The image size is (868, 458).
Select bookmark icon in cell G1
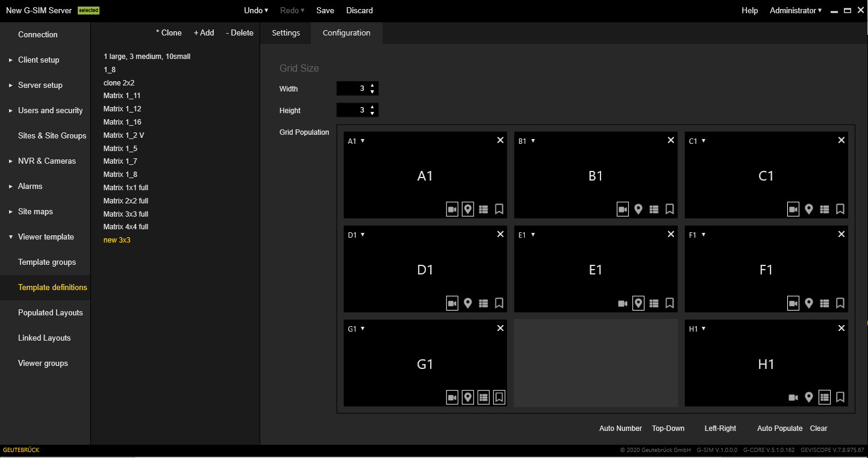[499, 397]
